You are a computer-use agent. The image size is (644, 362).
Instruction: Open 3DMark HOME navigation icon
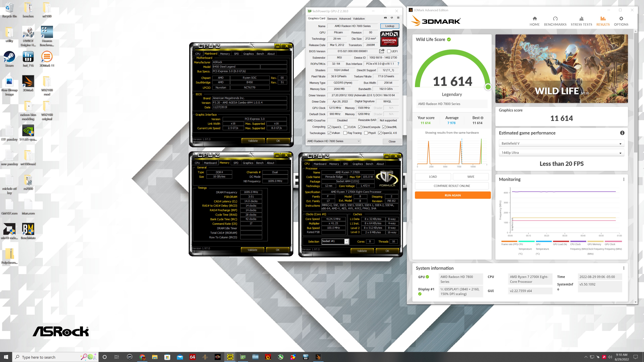click(x=534, y=19)
